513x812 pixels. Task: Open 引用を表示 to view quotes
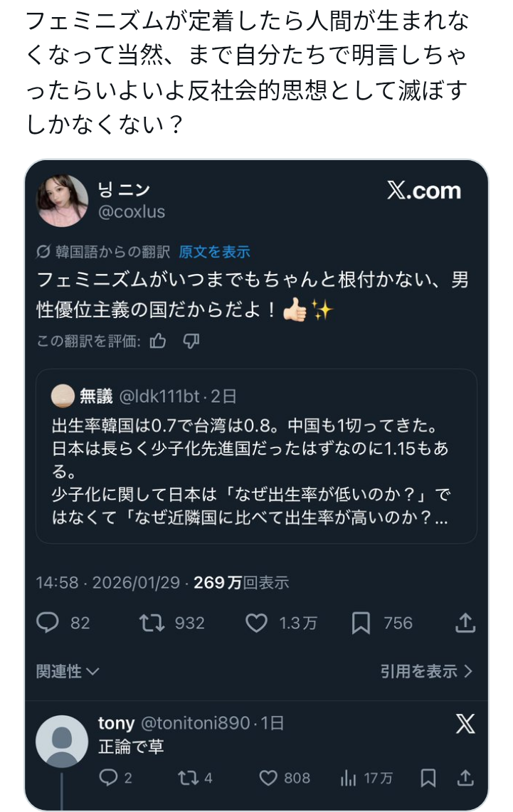click(426, 672)
